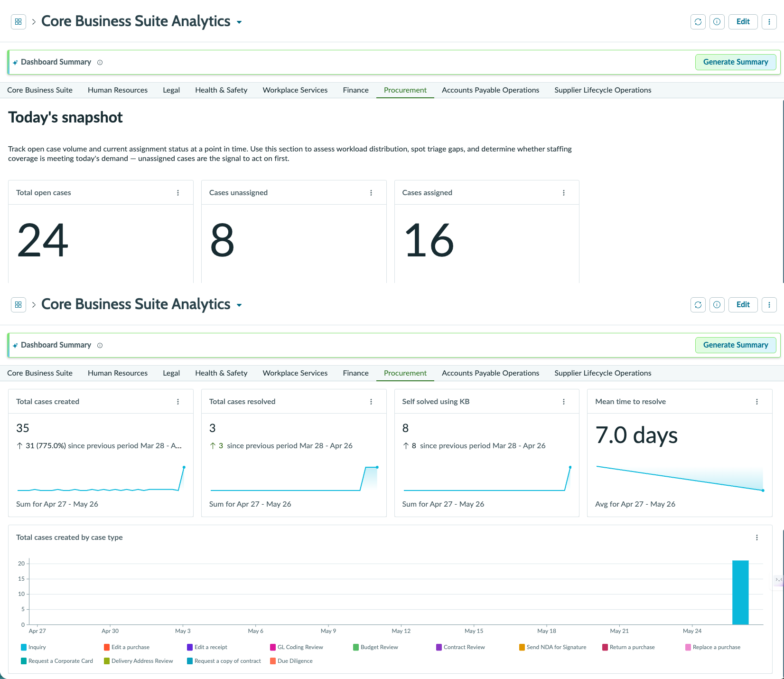784x679 pixels.
Task: Click the sparkline in the Total cases resolved card
Action: 294,479
